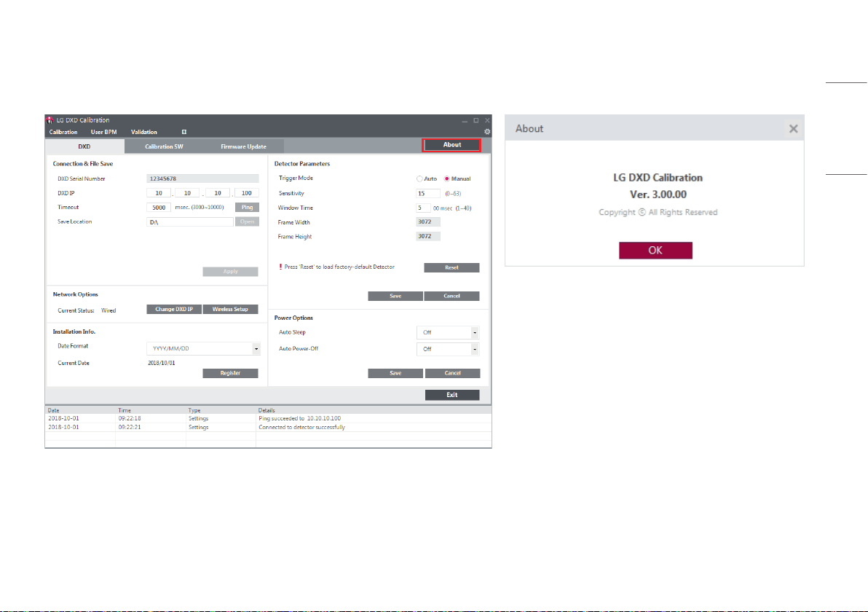Switch to the Calibration SW tab
This screenshot has height=612, width=868.
[x=164, y=146]
